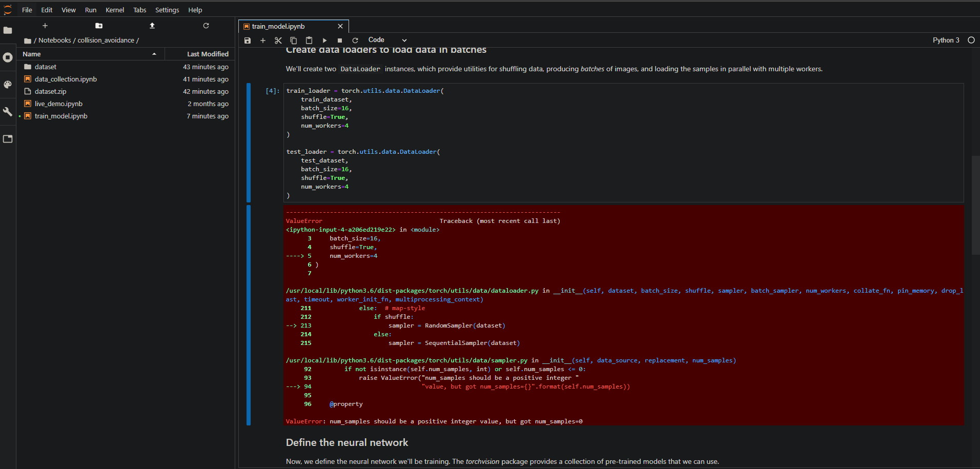Image resolution: width=980 pixels, height=469 pixels.
Task: Click the notebook vertical scrollbar thumb
Action: pyautogui.click(x=975, y=205)
